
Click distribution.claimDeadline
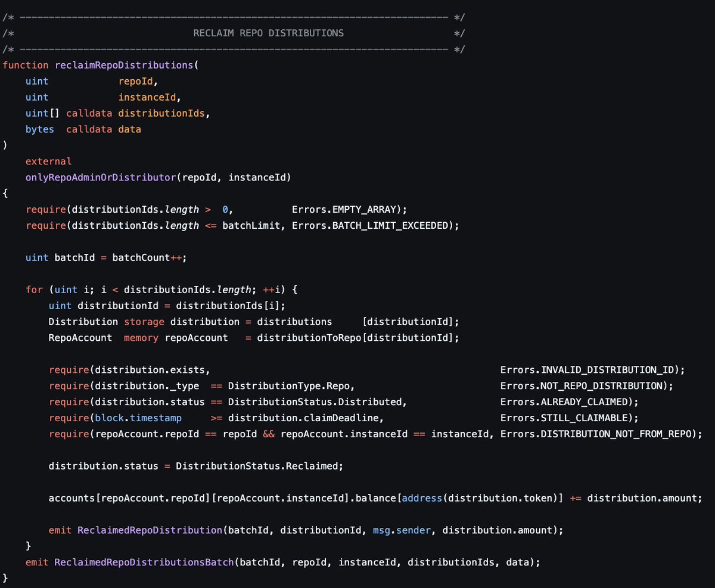click(x=303, y=419)
